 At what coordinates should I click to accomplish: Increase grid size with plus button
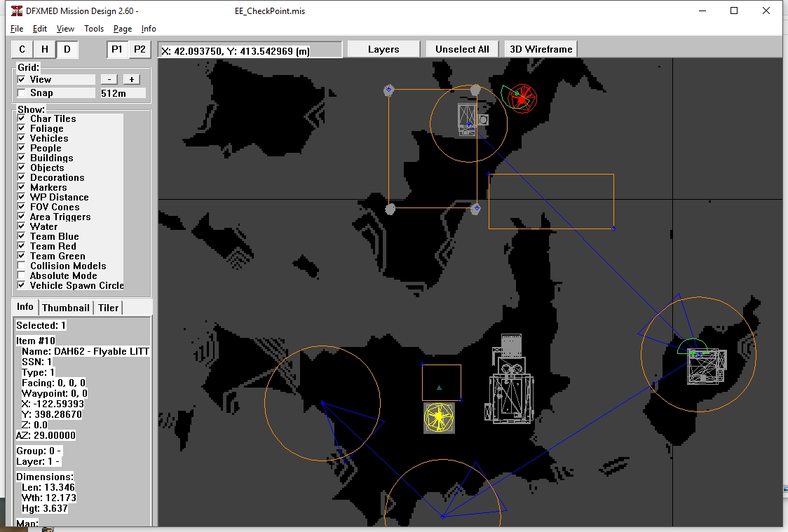(x=132, y=79)
